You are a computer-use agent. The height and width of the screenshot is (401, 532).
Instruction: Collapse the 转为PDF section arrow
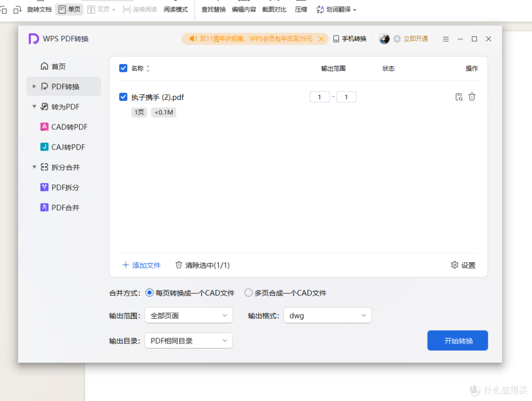[x=34, y=107]
